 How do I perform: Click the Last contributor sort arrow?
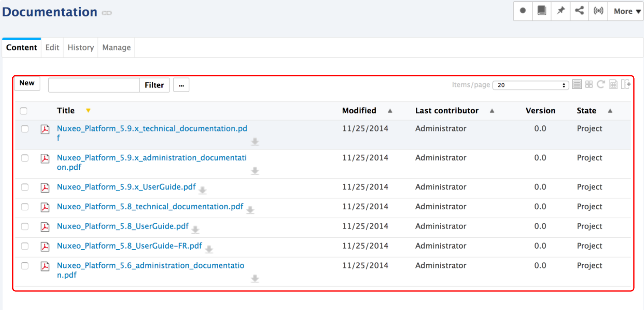[x=492, y=111]
